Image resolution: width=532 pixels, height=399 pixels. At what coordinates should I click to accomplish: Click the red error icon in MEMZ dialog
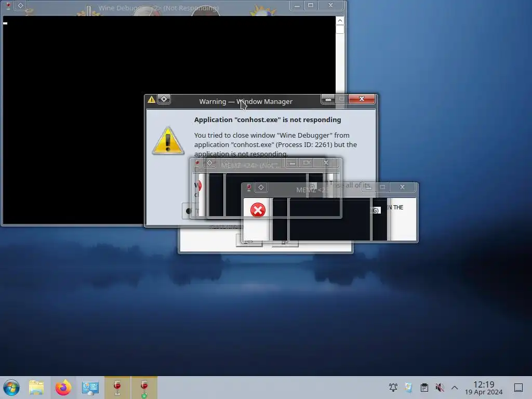pyautogui.click(x=258, y=210)
